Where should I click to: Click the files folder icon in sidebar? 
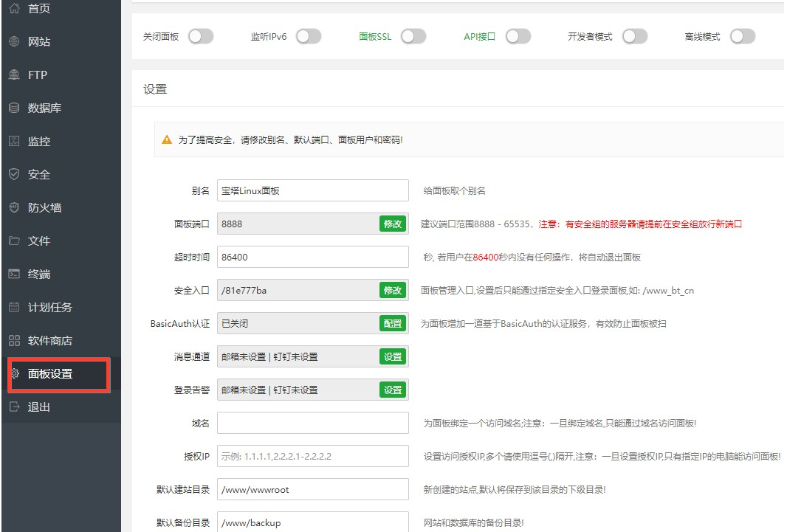click(14, 241)
